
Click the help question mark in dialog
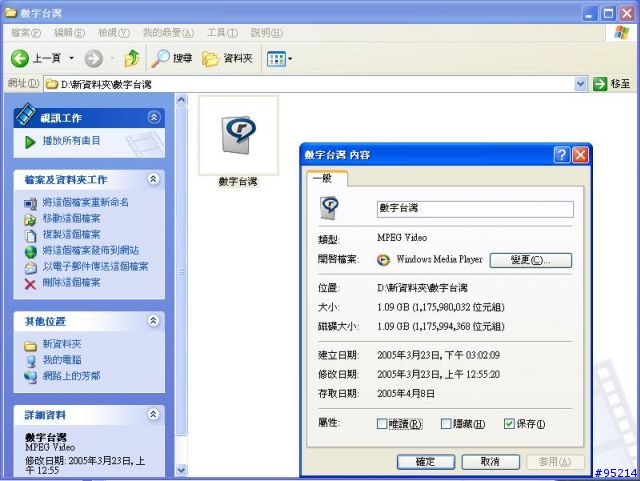tap(562, 155)
